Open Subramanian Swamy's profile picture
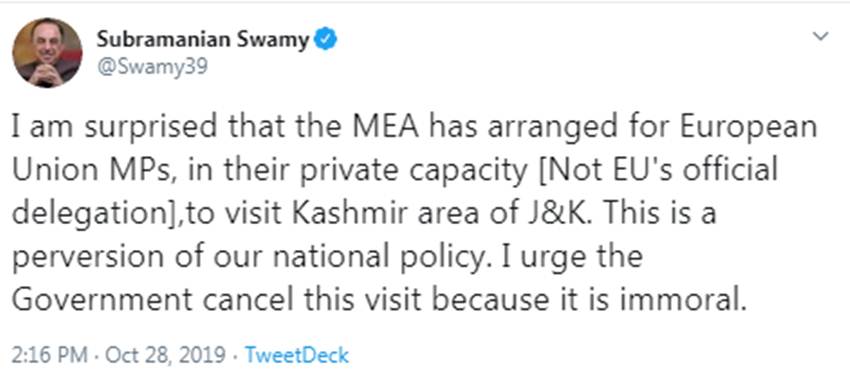The width and height of the screenshot is (850, 381). [47, 53]
